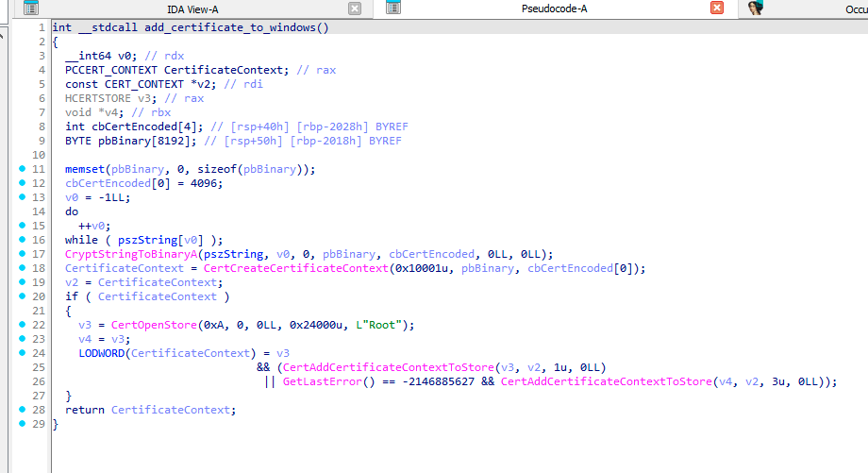Click function name add_certificate_to_windows
Image resolution: width=868 pixels, height=473 pixels.
click(229, 27)
